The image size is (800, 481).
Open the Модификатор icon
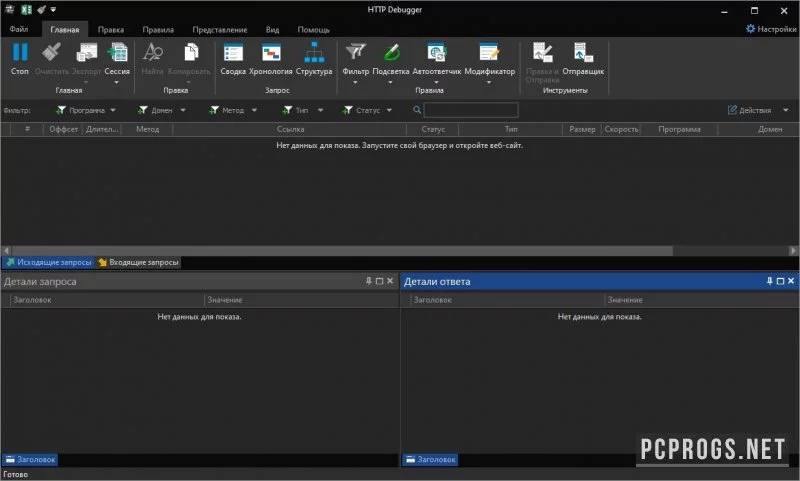point(489,52)
